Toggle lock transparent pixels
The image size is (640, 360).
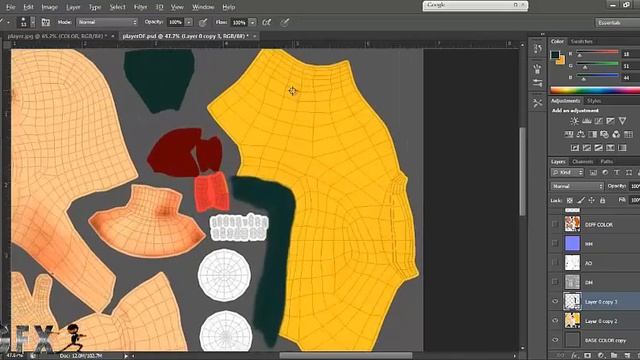tap(570, 200)
